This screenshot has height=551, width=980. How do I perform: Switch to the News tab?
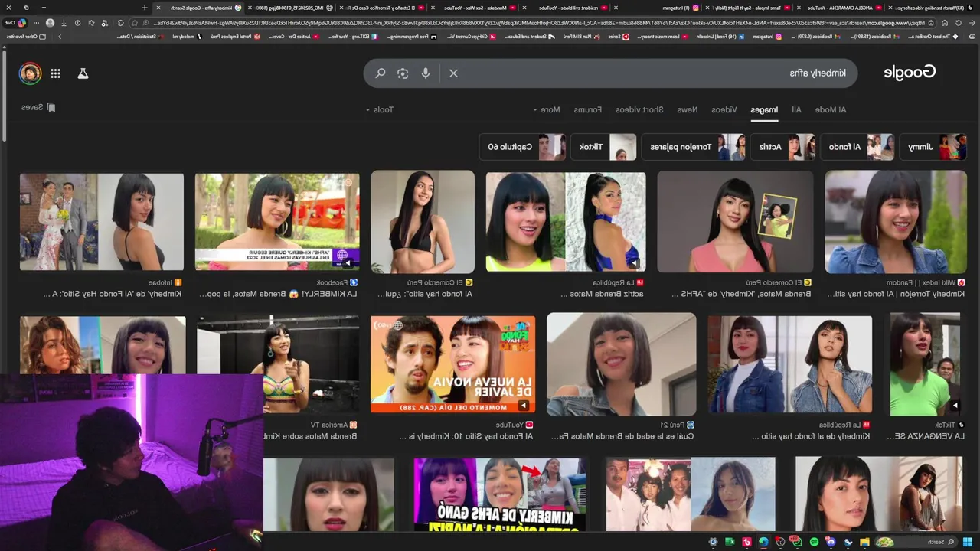pyautogui.click(x=688, y=109)
